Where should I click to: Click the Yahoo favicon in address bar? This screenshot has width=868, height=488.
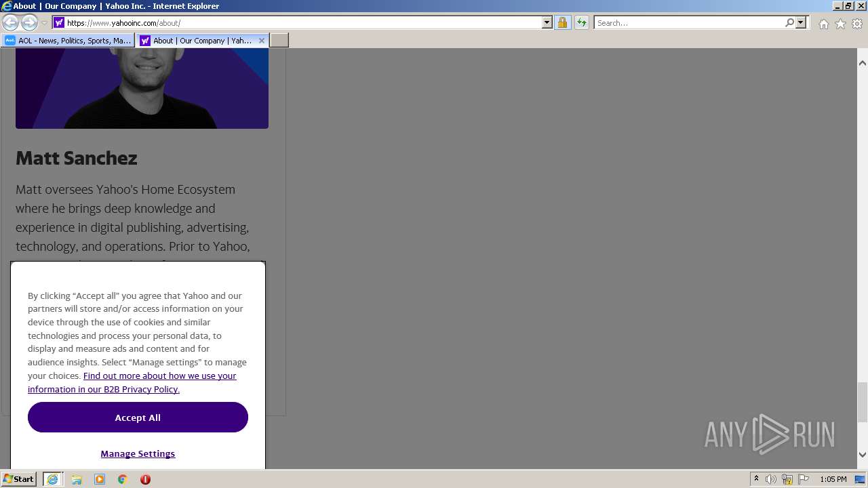(59, 22)
